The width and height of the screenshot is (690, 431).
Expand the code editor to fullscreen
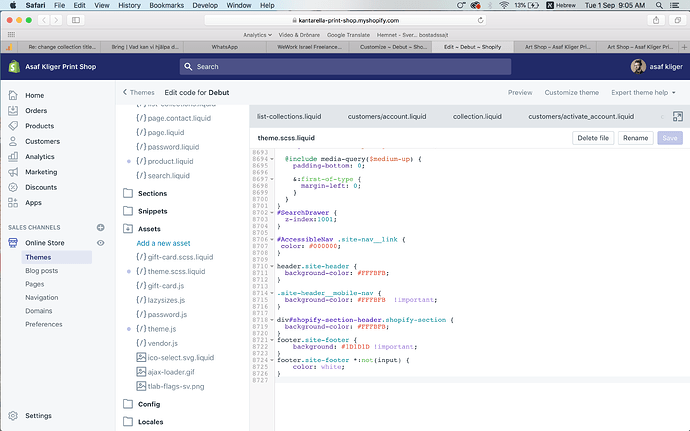coord(677,117)
